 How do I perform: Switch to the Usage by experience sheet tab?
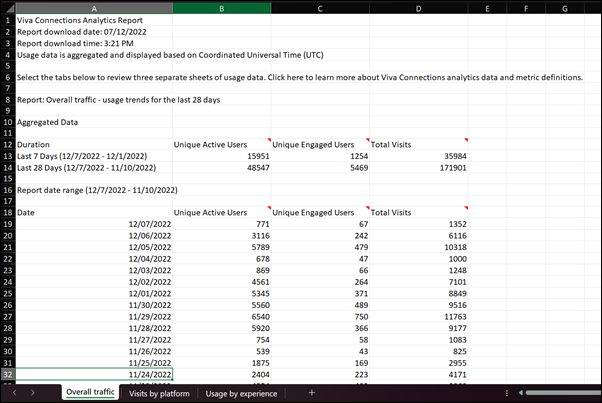click(x=241, y=393)
